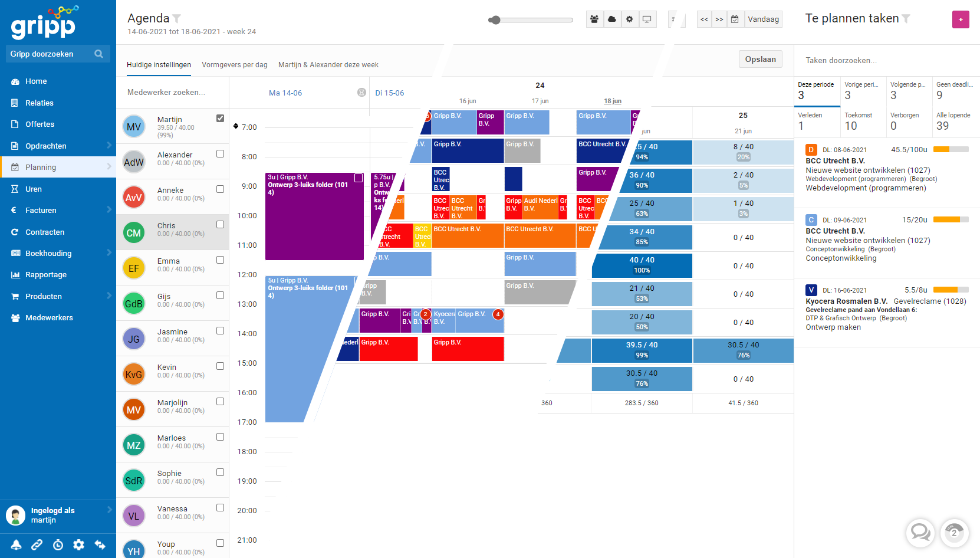Expand the Boekhouding menu arrow

pos(109,252)
